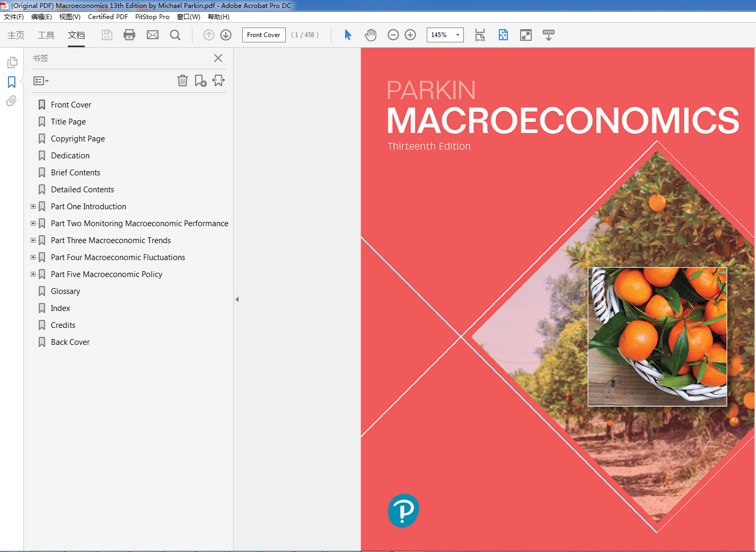Select the Hand pan tool

pyautogui.click(x=371, y=35)
